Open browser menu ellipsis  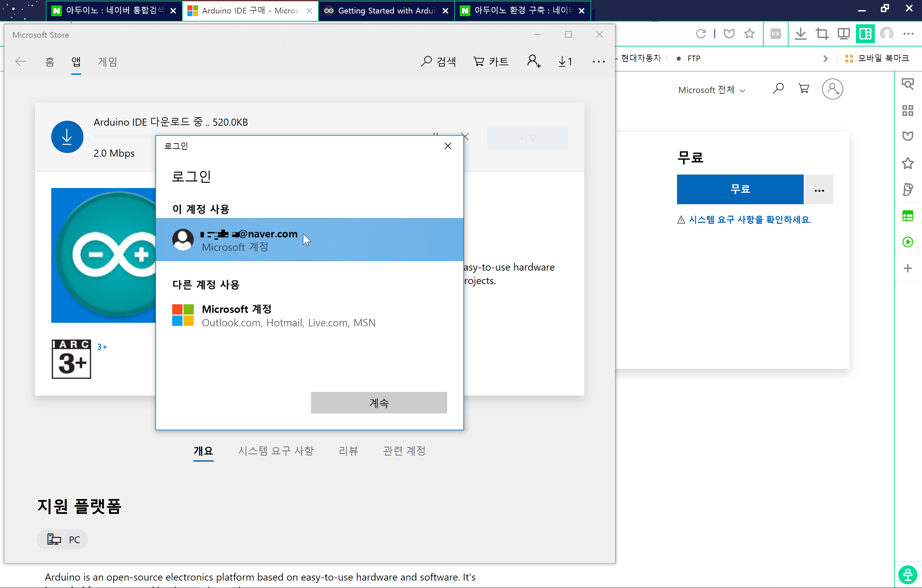(x=909, y=34)
